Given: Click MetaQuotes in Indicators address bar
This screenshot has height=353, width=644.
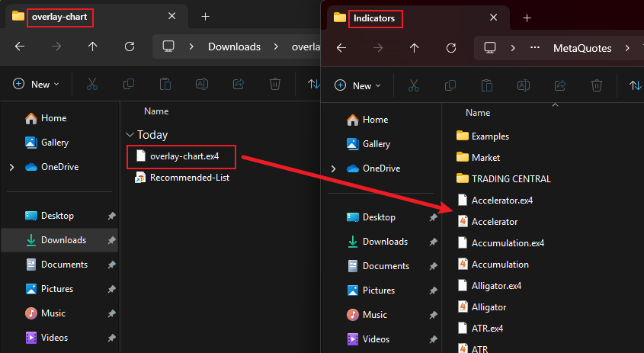Looking at the screenshot, I should [582, 48].
